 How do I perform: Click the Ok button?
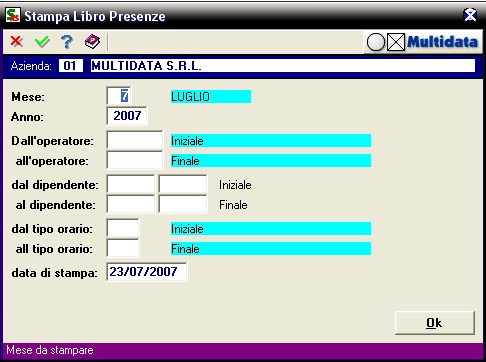coord(434,323)
